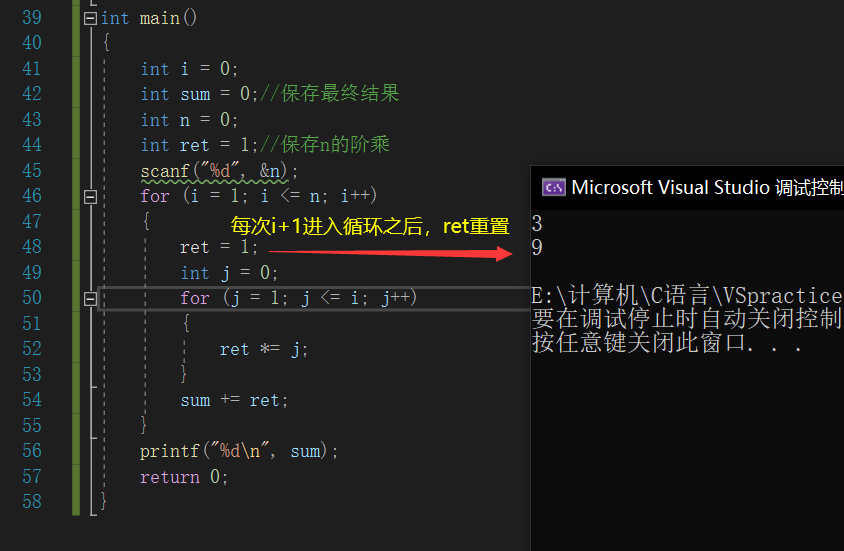The image size is (844, 551).
Task: Click the Microsoft Visual Studio console title
Action: coord(707,187)
